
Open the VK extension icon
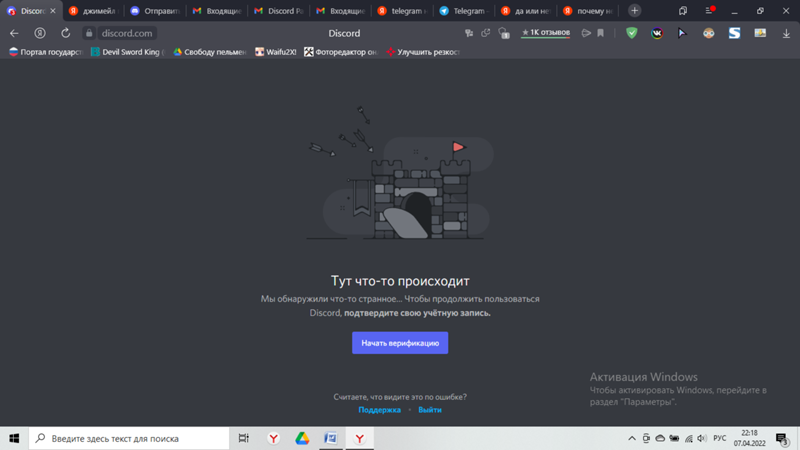coord(657,33)
